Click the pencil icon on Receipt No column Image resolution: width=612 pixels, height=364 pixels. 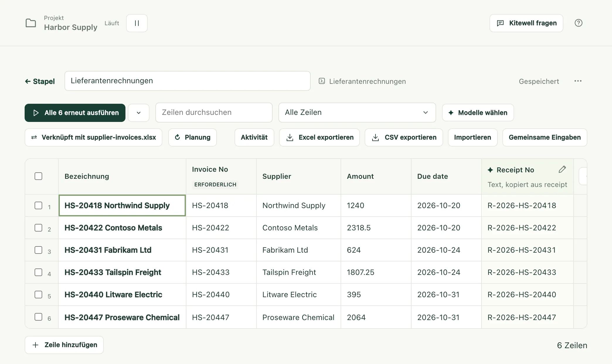[x=562, y=169]
